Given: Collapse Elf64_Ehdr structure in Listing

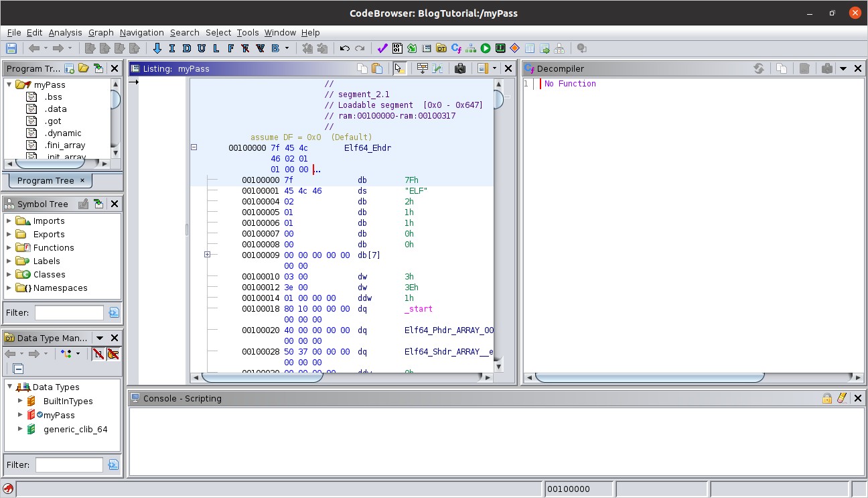Looking at the screenshot, I should (194, 147).
